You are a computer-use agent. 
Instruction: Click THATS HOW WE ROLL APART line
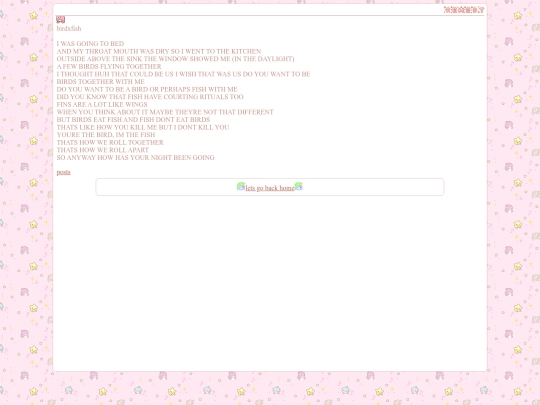coord(103,150)
